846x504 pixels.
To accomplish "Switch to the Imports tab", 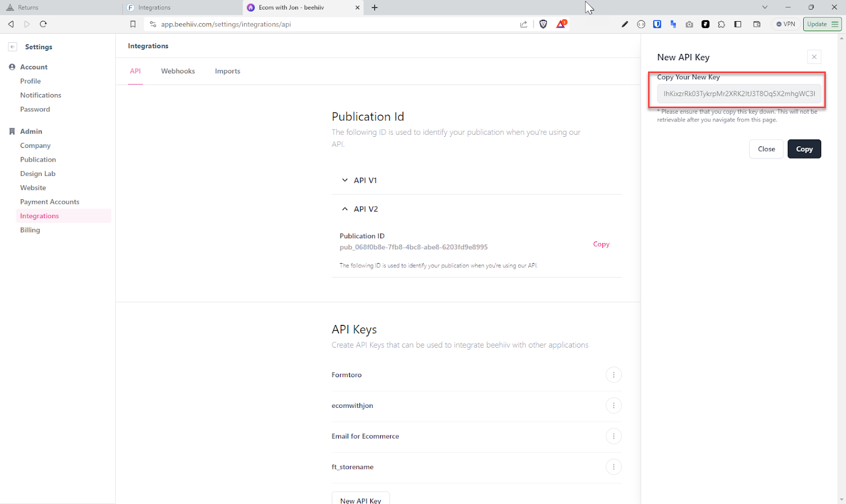I will [227, 71].
